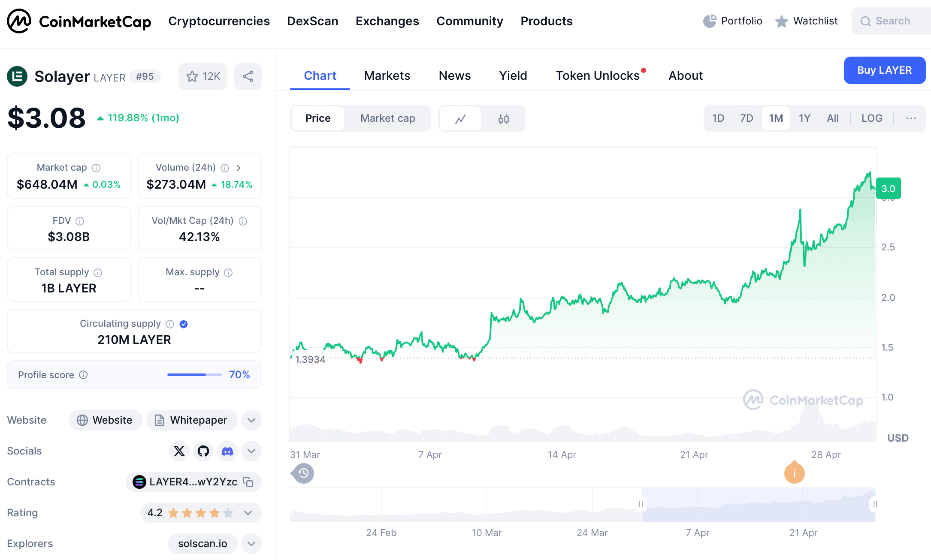The image size is (931, 560).
Task: Select the Market cap chart toggle
Action: tap(388, 118)
